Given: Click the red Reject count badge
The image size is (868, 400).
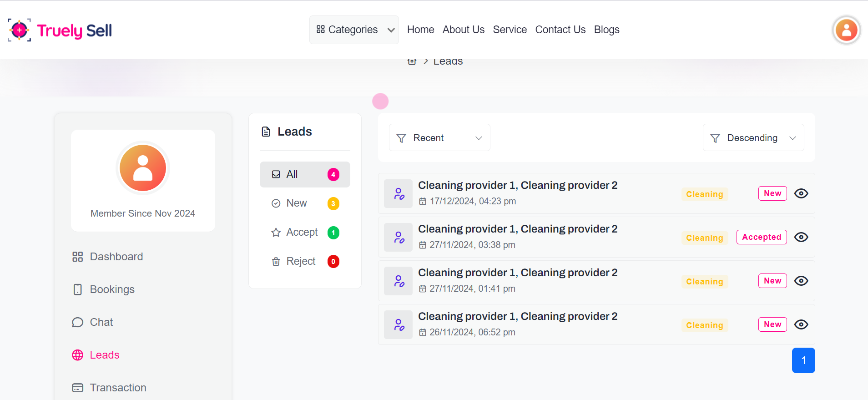Looking at the screenshot, I should [333, 262].
